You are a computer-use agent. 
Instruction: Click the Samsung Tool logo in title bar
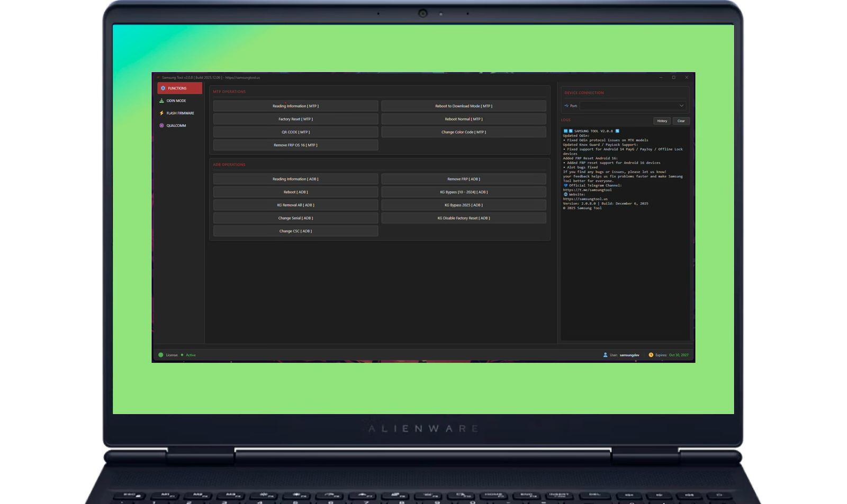tap(158, 78)
